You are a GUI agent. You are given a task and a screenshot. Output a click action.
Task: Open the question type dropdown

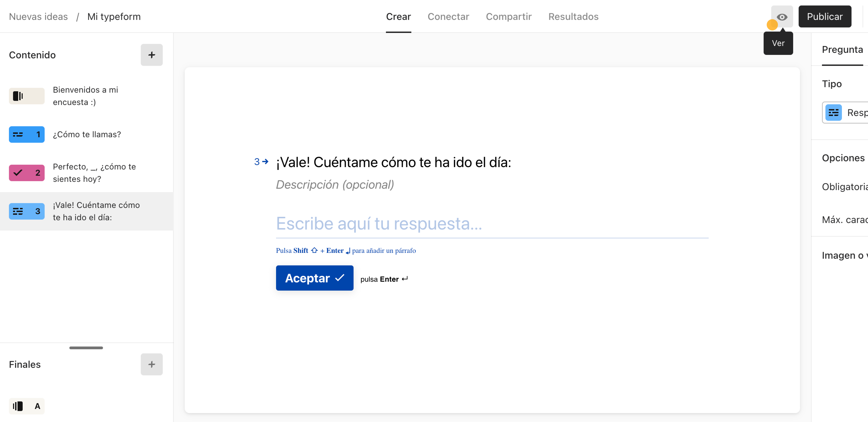[x=845, y=113]
